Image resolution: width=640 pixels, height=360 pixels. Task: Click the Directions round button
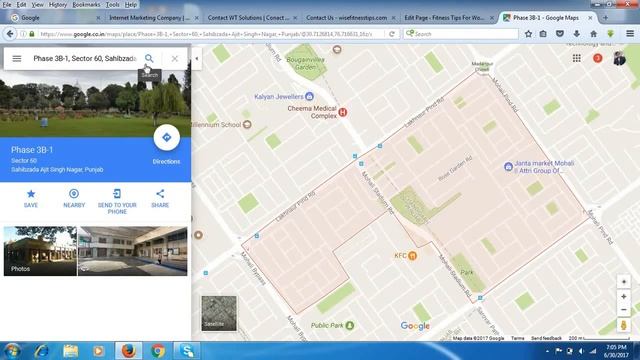point(167,138)
